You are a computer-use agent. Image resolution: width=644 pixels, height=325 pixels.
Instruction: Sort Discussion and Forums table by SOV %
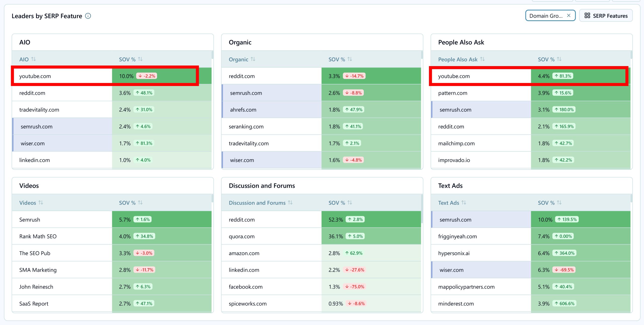pyautogui.click(x=350, y=203)
